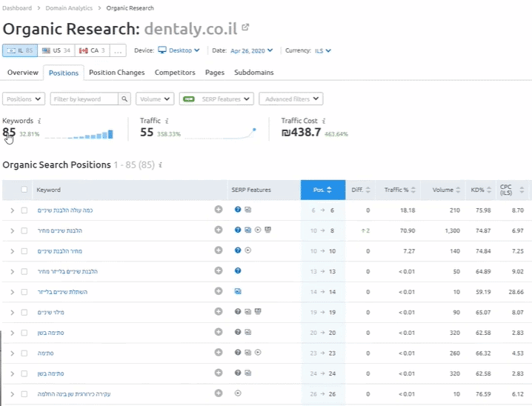Open the Positions filter dropdown
Viewport: 532px width, 406px height.
point(24,99)
